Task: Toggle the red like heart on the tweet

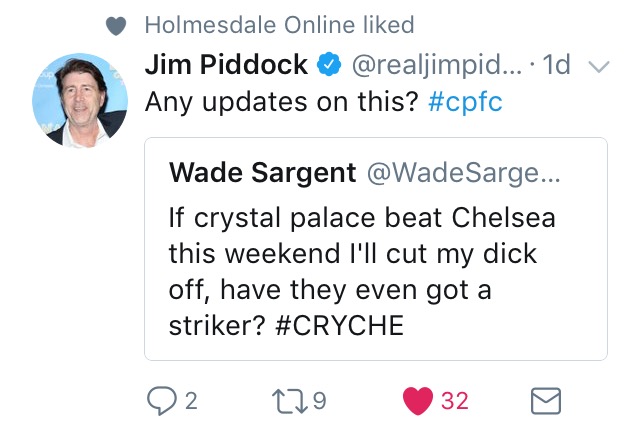Action: (417, 401)
